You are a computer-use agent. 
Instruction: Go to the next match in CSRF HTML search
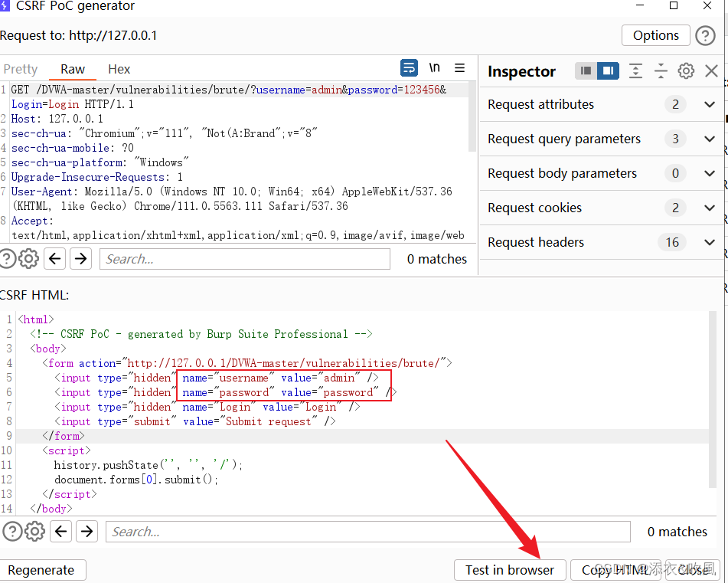[x=87, y=531]
